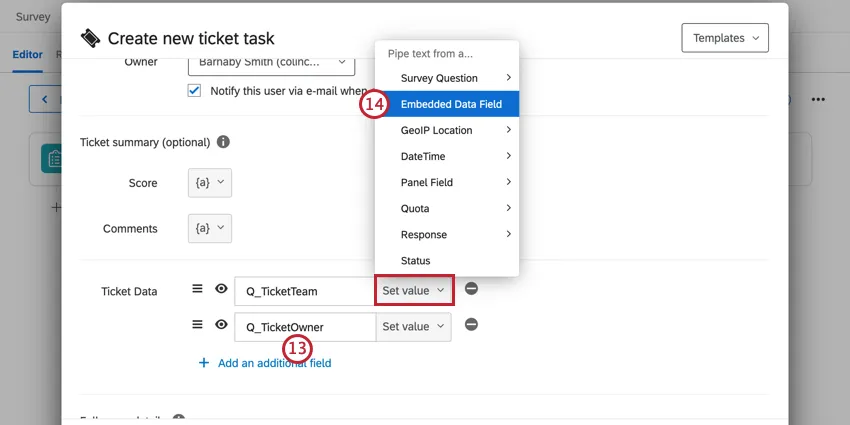Open the Templates dropdown
The image size is (850, 425).
pos(725,38)
